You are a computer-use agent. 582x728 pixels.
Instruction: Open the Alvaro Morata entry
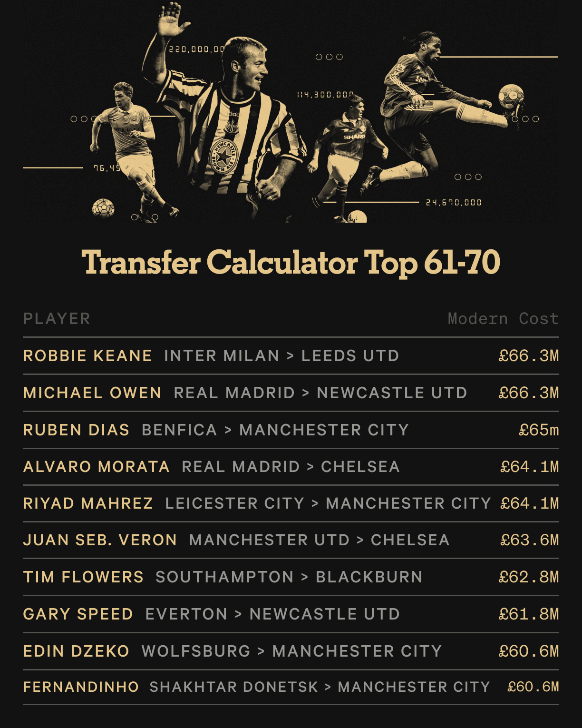[x=96, y=467]
